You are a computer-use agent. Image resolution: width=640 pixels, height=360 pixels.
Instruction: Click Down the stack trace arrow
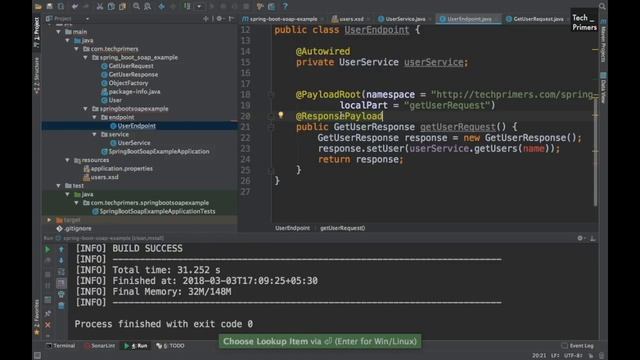[x=61, y=260]
